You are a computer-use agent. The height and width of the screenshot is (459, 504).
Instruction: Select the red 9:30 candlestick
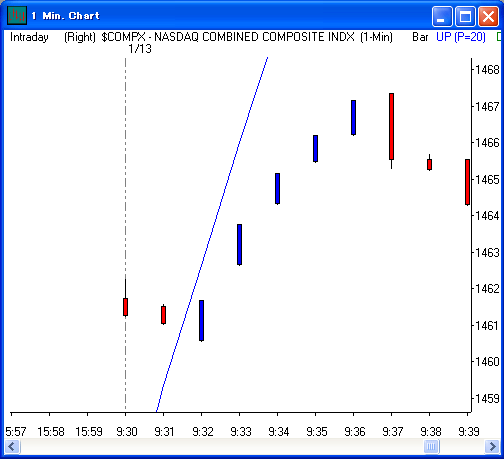tap(125, 307)
